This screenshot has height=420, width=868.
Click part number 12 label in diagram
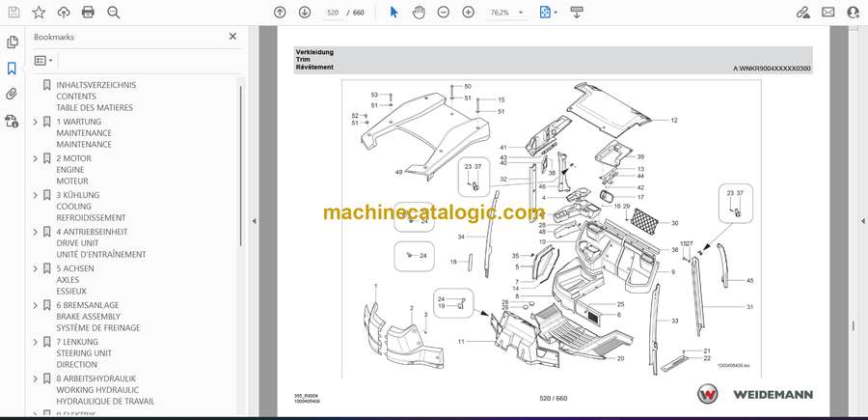click(674, 121)
